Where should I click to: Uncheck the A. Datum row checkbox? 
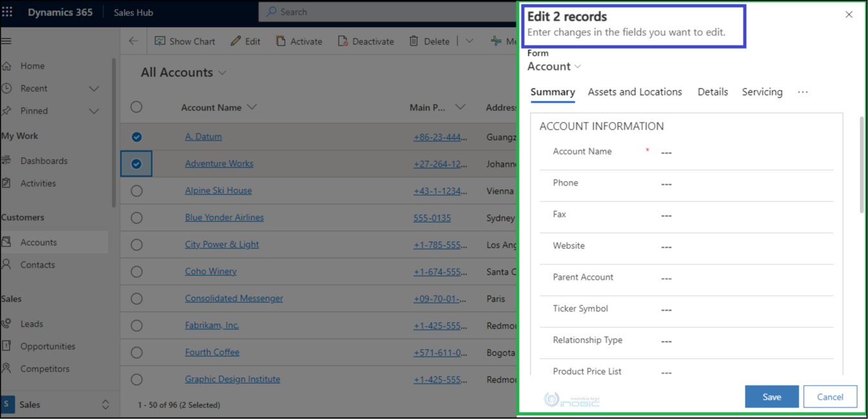coord(137,137)
